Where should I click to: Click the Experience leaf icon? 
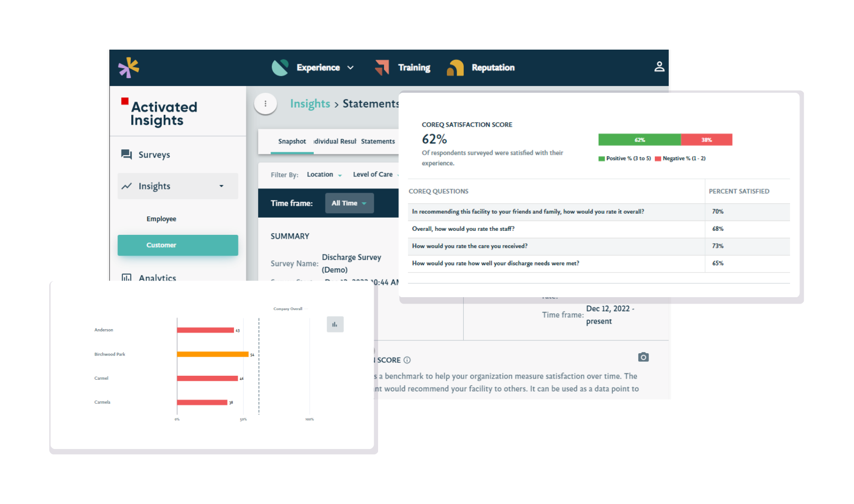280,67
